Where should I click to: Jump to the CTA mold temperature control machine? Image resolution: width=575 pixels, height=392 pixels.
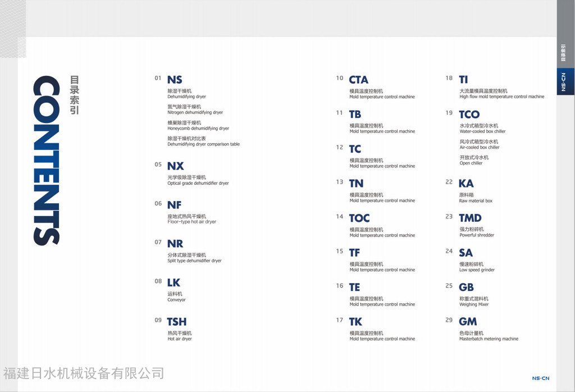[x=358, y=80]
